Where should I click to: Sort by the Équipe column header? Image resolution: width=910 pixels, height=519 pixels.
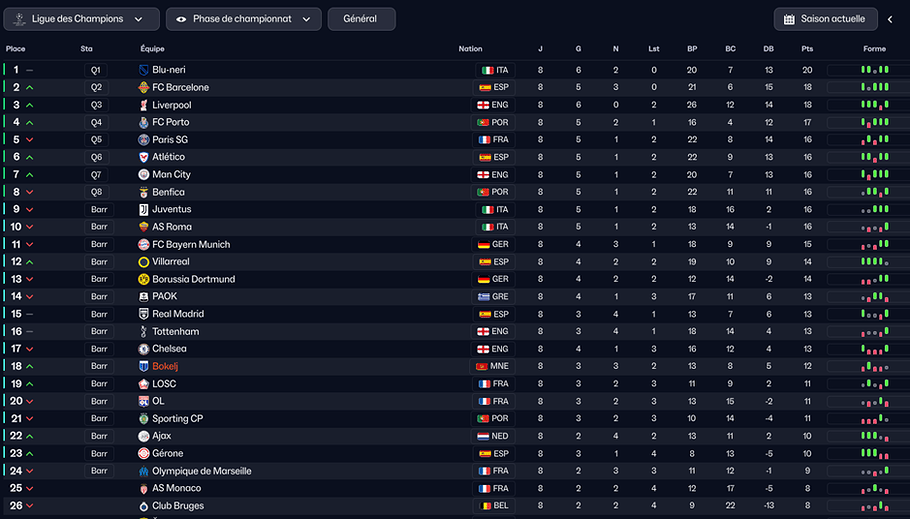click(x=152, y=49)
